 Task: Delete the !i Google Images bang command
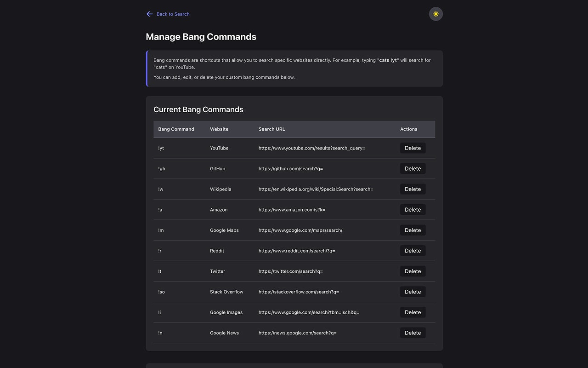[413, 312]
